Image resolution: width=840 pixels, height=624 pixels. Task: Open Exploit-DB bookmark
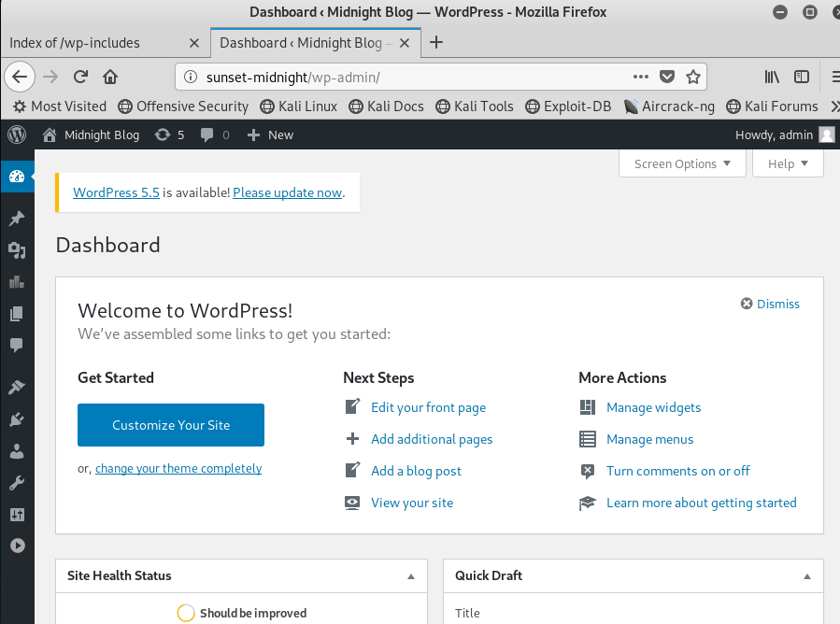coord(568,106)
